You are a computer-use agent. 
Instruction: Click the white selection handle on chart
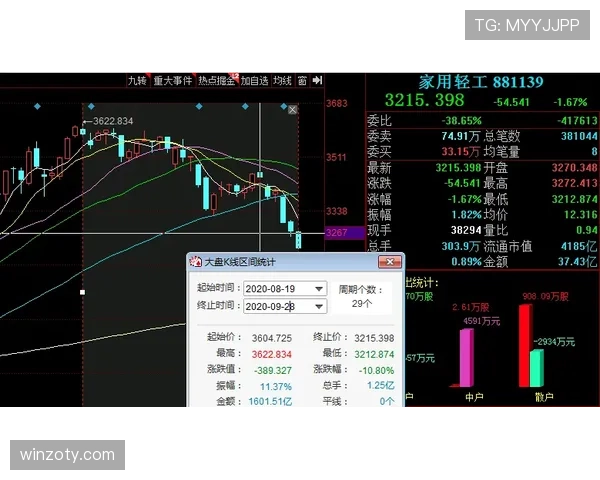point(83,292)
